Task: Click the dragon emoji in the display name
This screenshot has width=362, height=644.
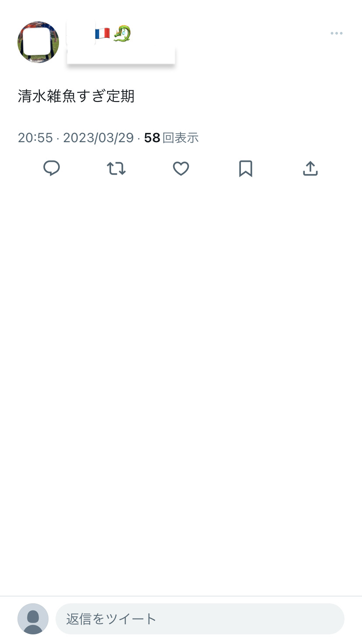Action: click(122, 33)
